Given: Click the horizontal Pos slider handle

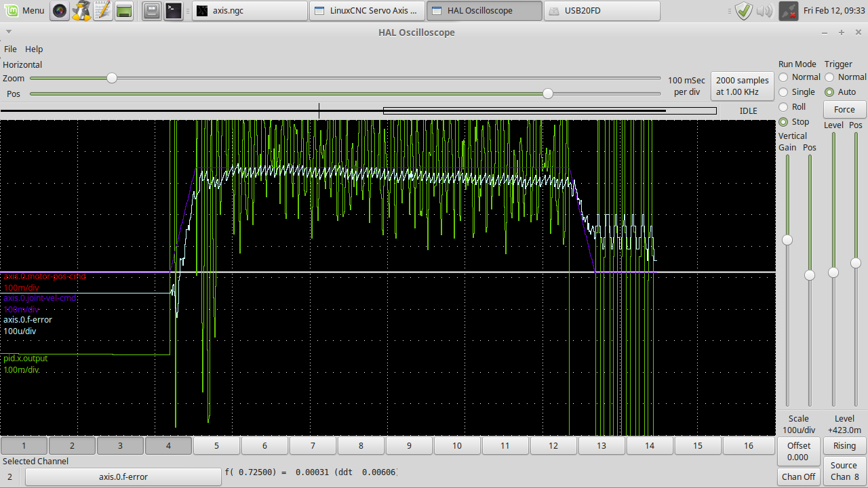Looking at the screenshot, I should (x=548, y=94).
